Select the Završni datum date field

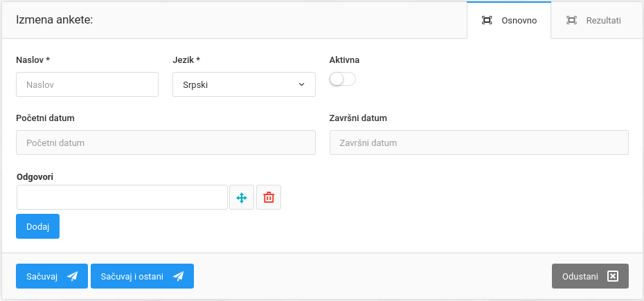(x=479, y=143)
